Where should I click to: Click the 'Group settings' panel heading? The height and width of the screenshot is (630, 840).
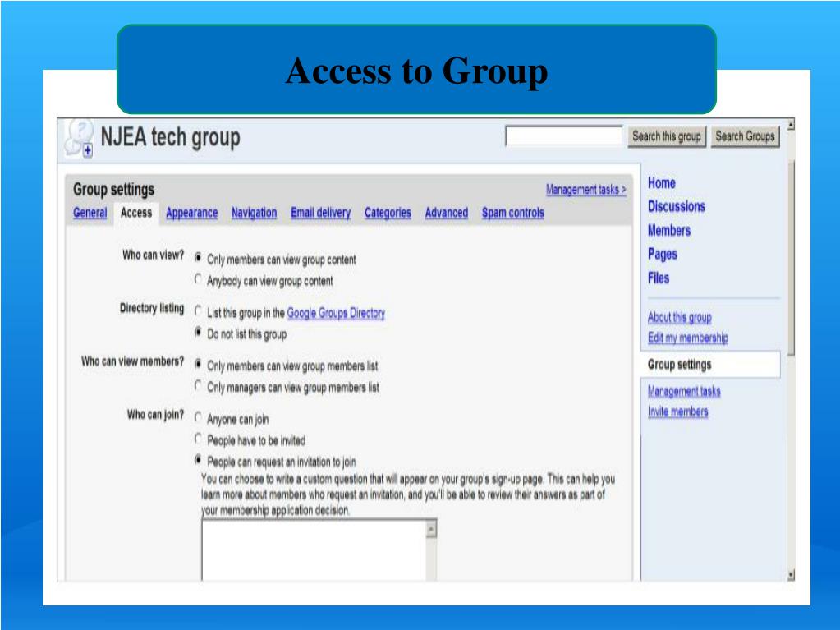coord(113,190)
